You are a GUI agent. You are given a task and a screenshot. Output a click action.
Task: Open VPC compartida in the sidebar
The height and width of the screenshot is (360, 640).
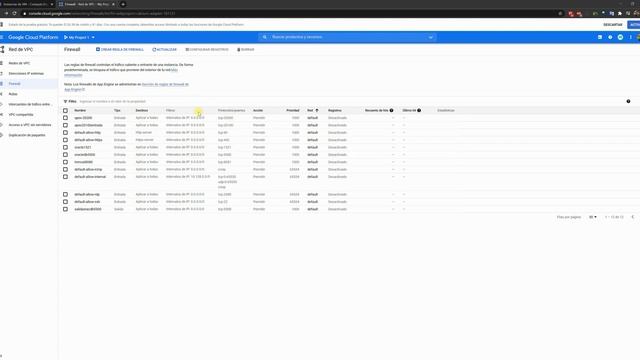21,115
